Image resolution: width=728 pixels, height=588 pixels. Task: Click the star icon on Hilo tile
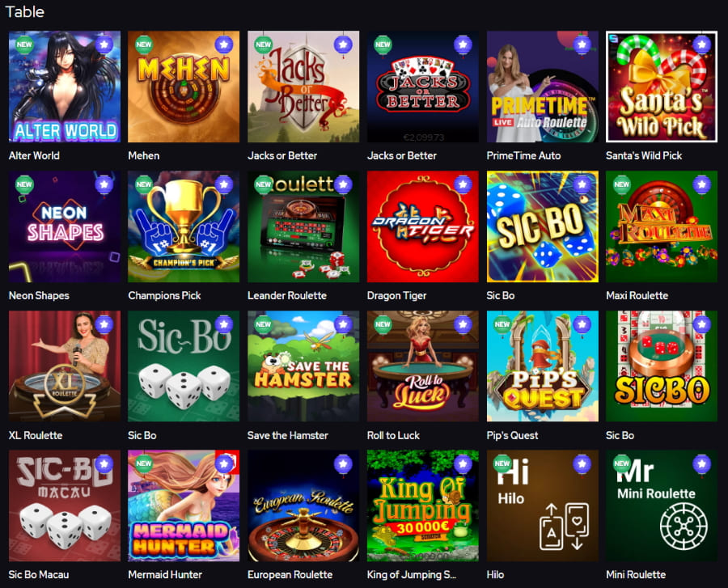pyautogui.click(x=582, y=463)
